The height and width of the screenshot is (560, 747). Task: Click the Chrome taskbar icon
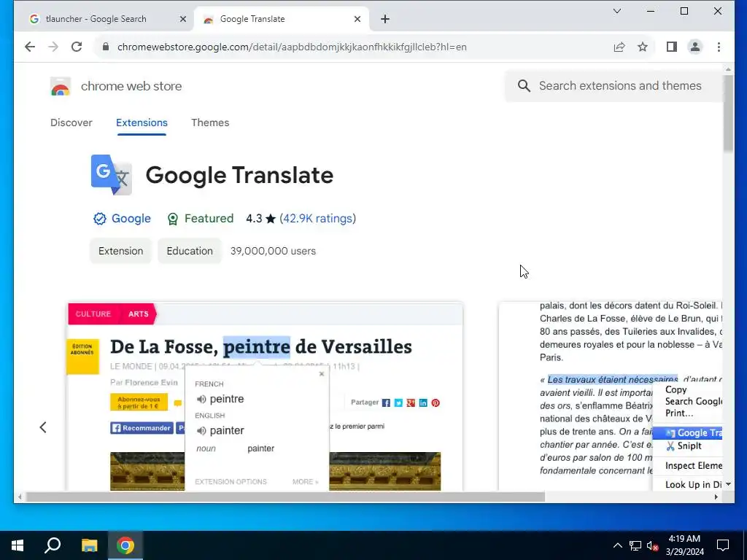point(125,545)
